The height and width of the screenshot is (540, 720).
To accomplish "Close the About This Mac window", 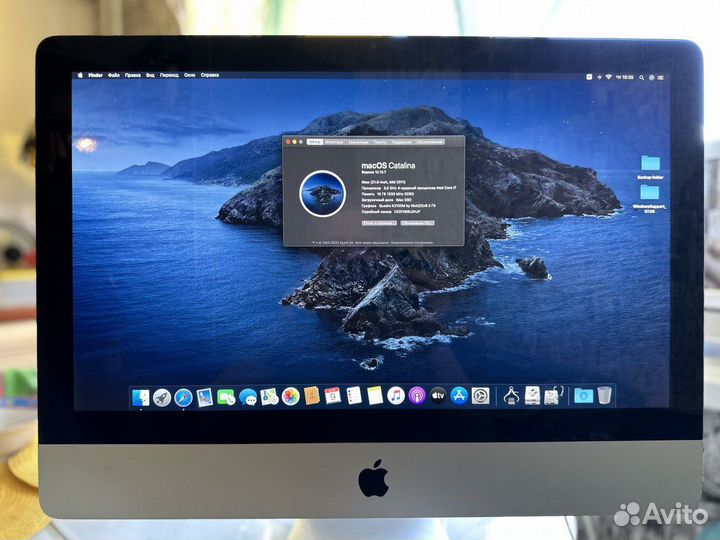I will (288, 142).
